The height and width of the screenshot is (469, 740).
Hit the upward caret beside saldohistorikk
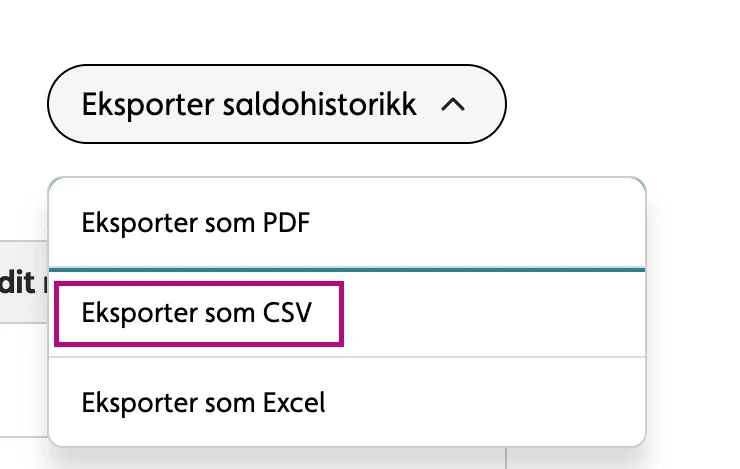453,104
